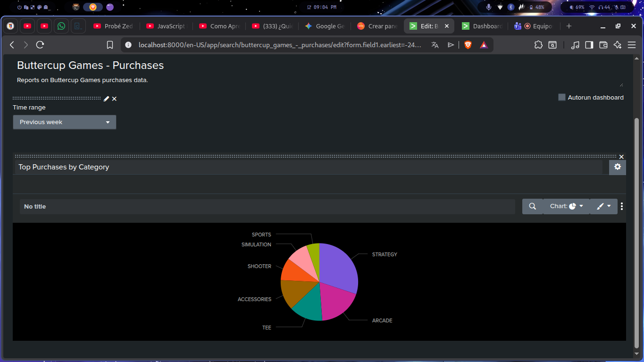Viewport: 644px width, 362px height.
Task: Toggle the Bluetooth icon in the system tray
Action: tap(510, 7)
